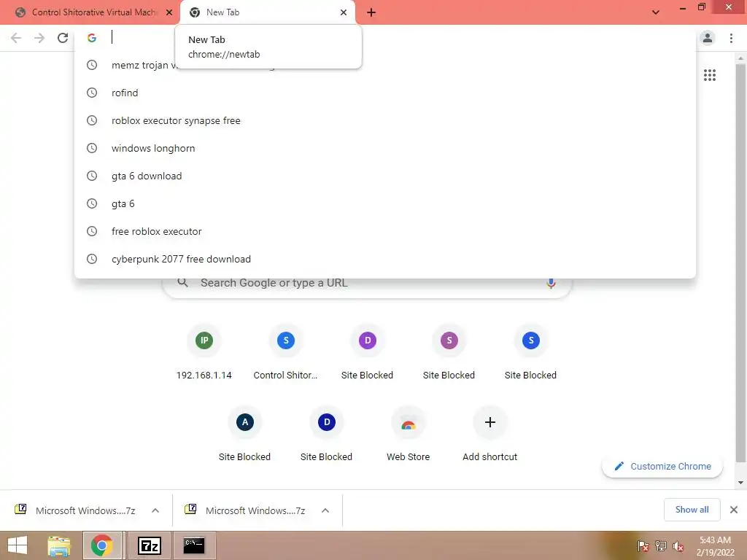Screen dimensions: 747x560
Task: Click the browser back arrow
Action: click(x=16, y=38)
